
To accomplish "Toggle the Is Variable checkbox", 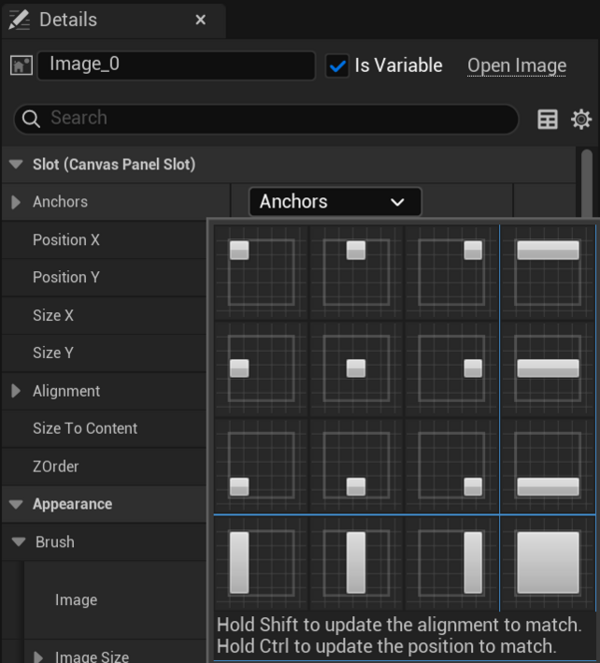I will 337,66.
